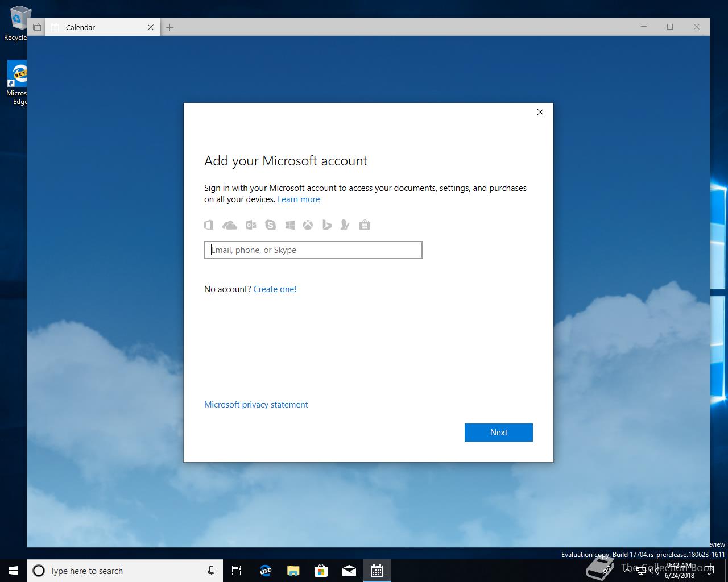Close the Add your Microsoft account dialog
This screenshot has width=728, height=582.
tap(540, 112)
